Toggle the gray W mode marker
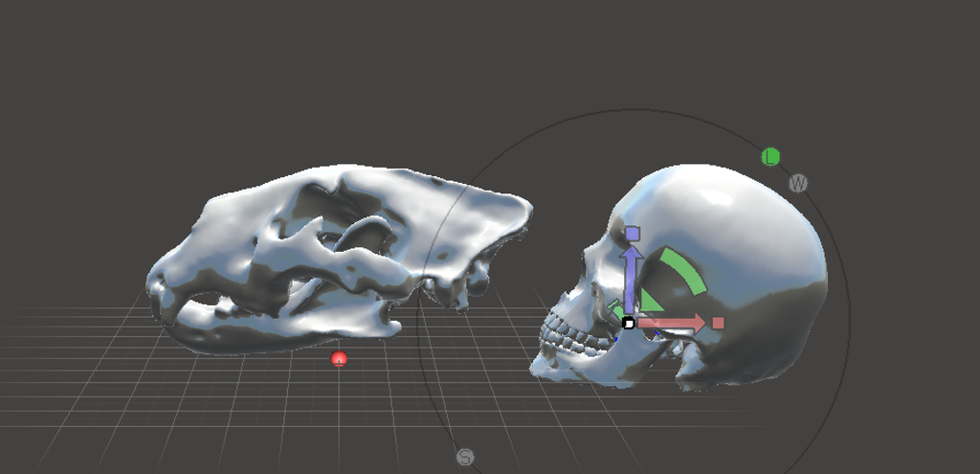Image resolution: width=980 pixels, height=474 pixels. pos(798,183)
